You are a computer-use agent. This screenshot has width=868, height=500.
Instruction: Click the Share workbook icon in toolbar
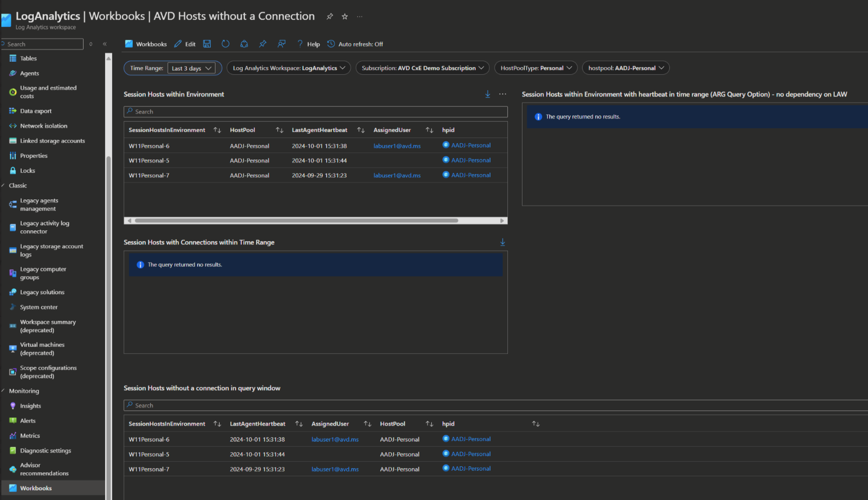tap(244, 44)
